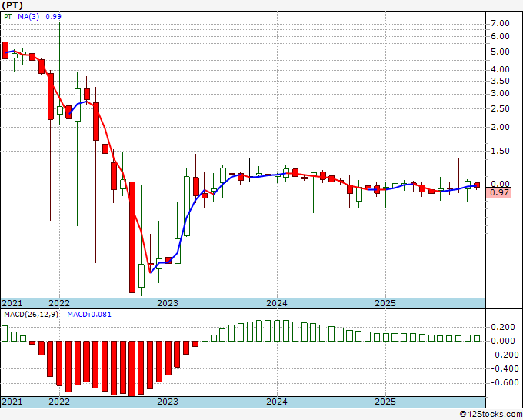This screenshot has width=523, height=420.
Task: Click the MACD(26,12,9) indicator label
Action: [31, 315]
